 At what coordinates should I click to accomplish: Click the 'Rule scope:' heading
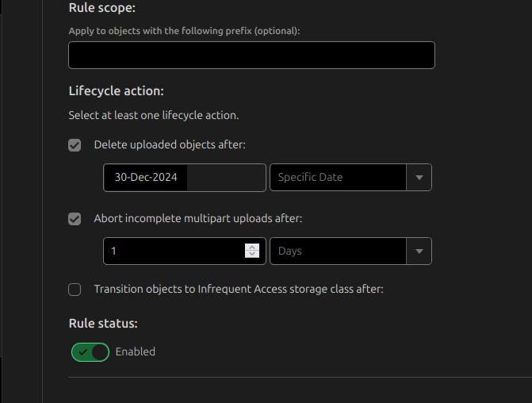click(101, 8)
